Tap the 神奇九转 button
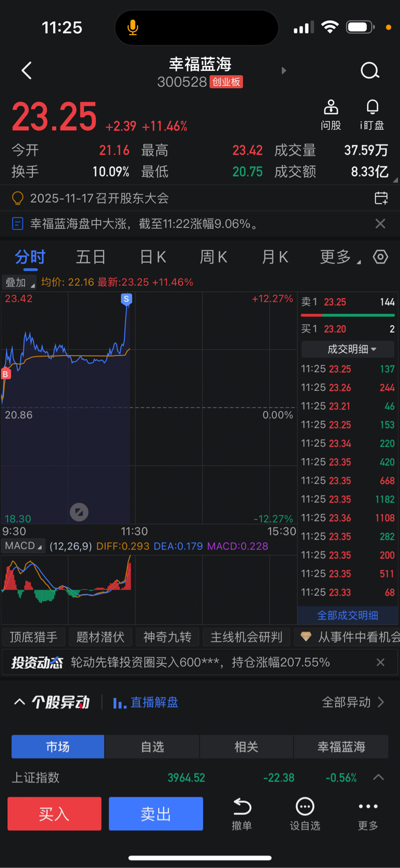 (x=168, y=637)
